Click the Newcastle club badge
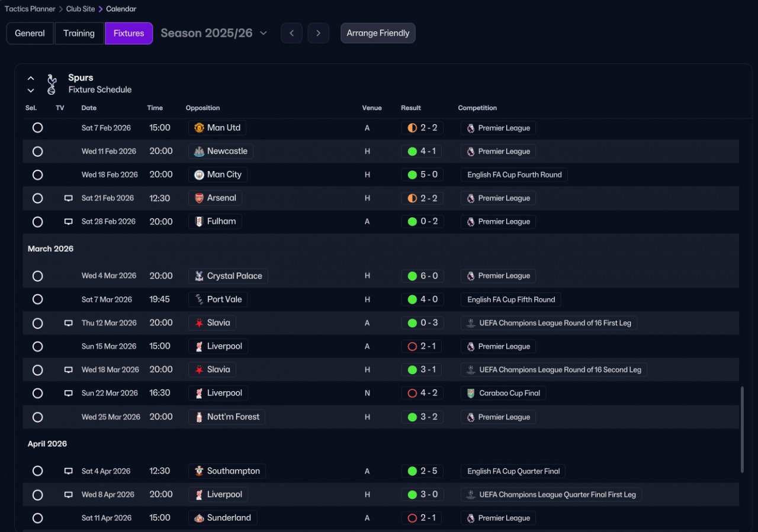 coord(199,151)
